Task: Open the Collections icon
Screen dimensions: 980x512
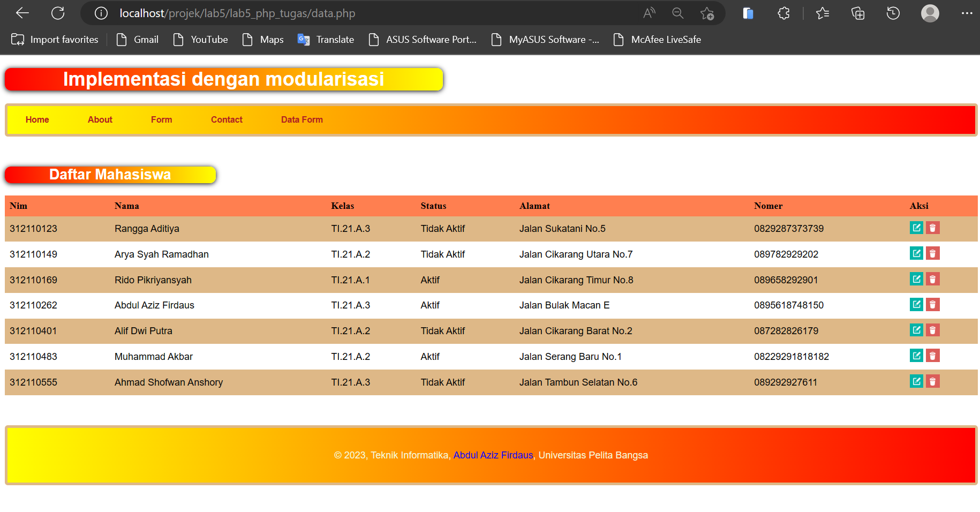Action: click(857, 13)
